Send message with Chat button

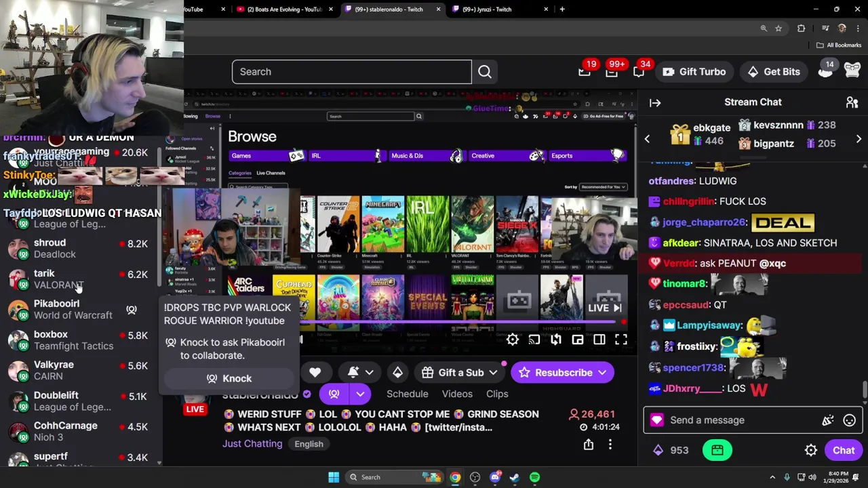click(844, 450)
